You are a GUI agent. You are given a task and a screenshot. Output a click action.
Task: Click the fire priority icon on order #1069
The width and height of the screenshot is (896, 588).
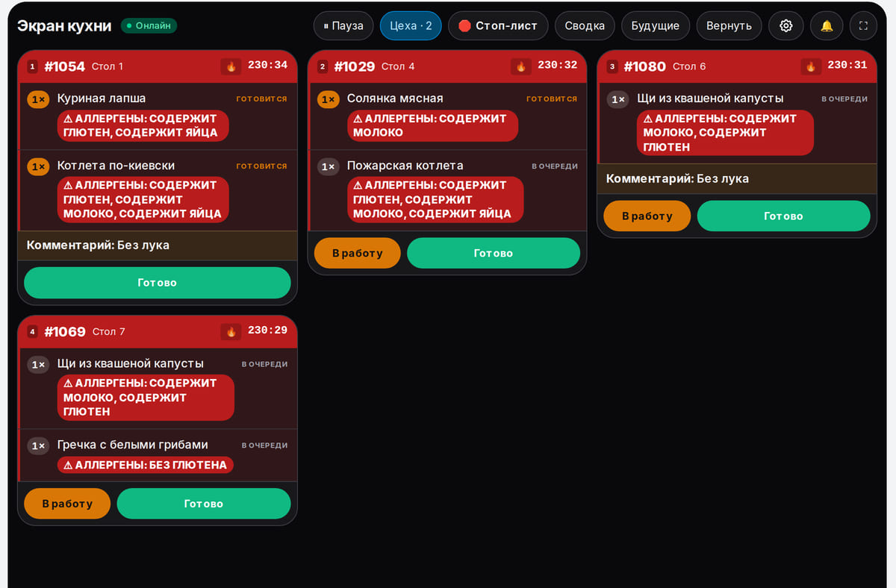(231, 331)
